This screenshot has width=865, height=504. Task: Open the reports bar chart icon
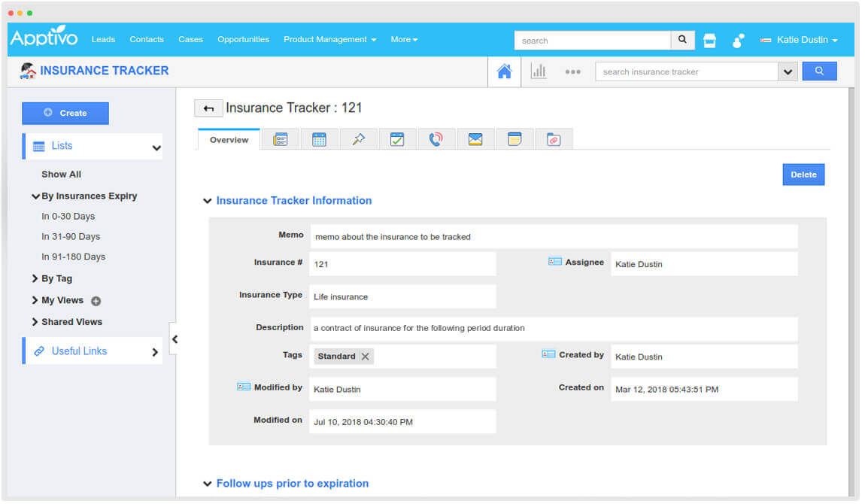pos(539,71)
